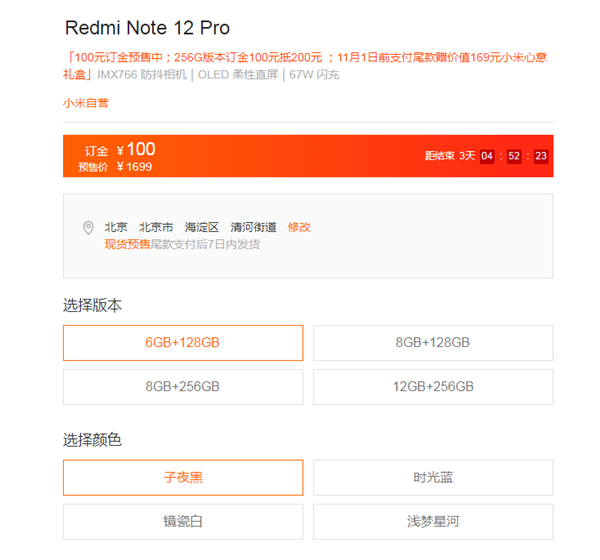Click the Redmi Note 12 Pro title

[147, 28]
